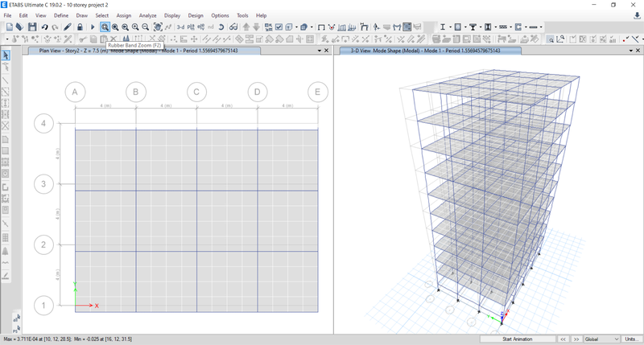
Task: Click the Set Elevation View icon
Action: pyautogui.click(x=200, y=27)
